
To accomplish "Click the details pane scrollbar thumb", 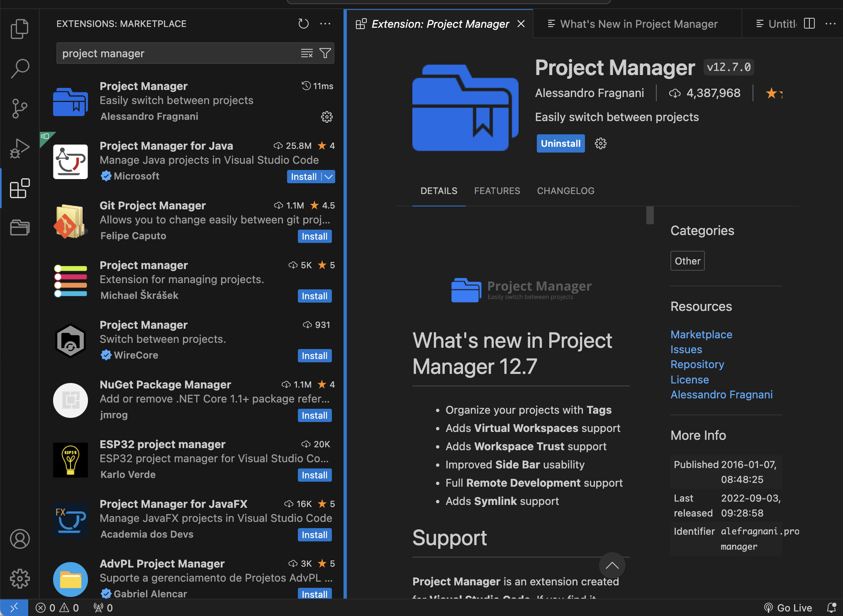I will coord(650,215).
